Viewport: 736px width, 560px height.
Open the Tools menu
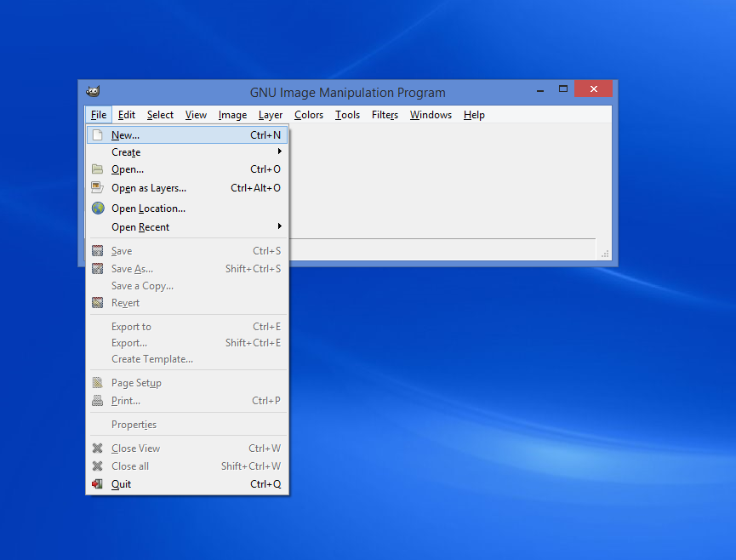[x=347, y=115]
